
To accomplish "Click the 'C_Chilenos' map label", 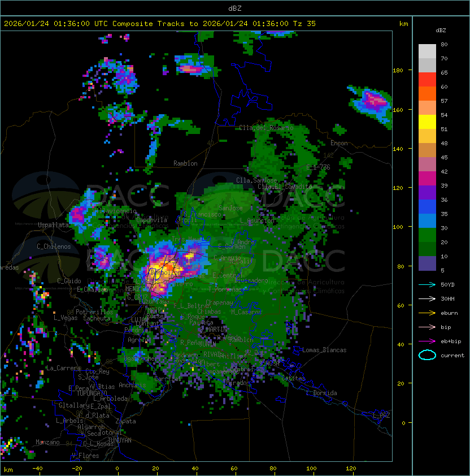I will point(54,246).
